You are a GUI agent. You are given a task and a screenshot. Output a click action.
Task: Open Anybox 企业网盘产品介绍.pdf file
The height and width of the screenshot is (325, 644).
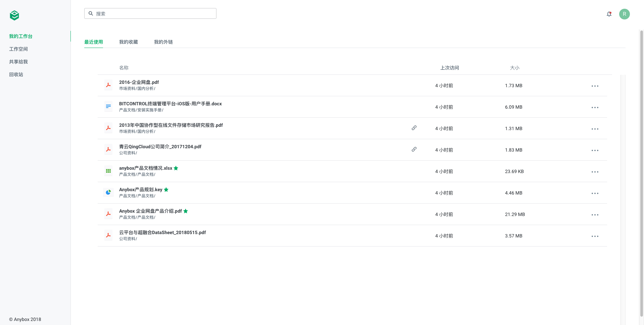point(150,211)
